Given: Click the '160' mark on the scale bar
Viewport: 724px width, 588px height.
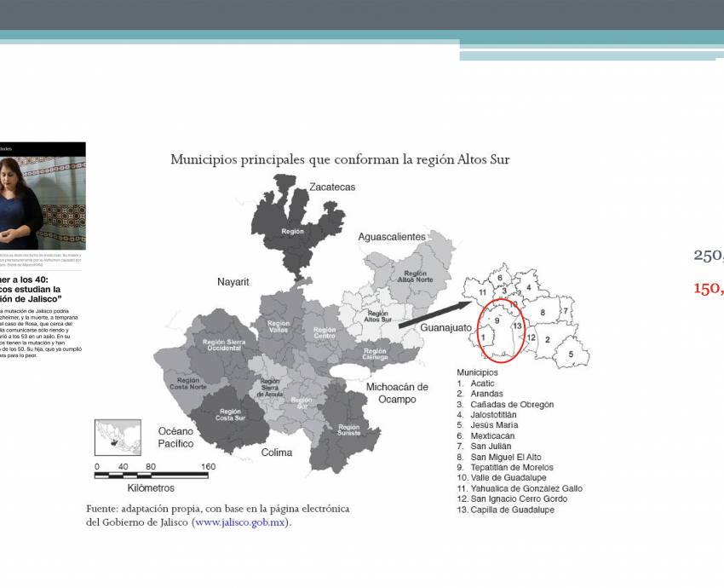Looking at the screenshot, I should [208, 466].
